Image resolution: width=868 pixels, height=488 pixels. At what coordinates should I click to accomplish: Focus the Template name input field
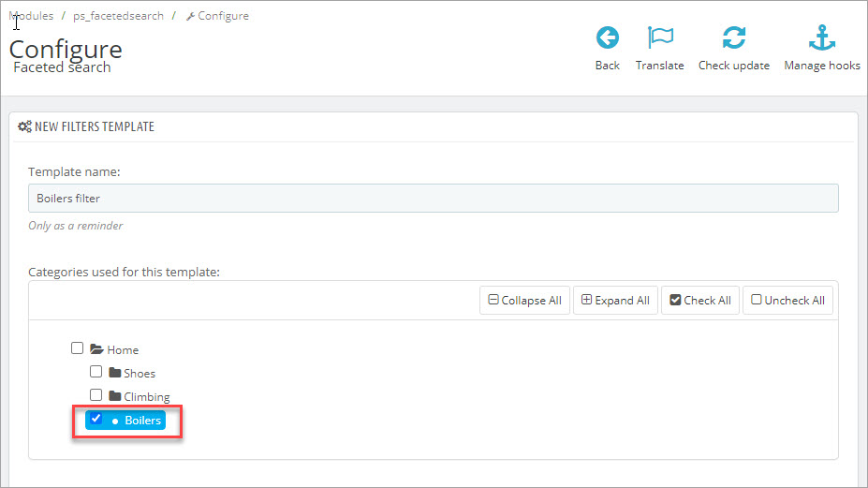[434, 199]
